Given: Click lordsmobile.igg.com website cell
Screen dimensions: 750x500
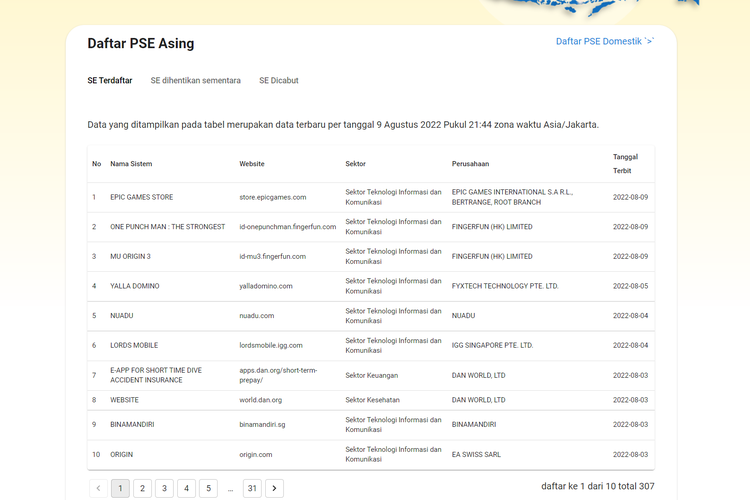Looking at the screenshot, I should 271,345.
